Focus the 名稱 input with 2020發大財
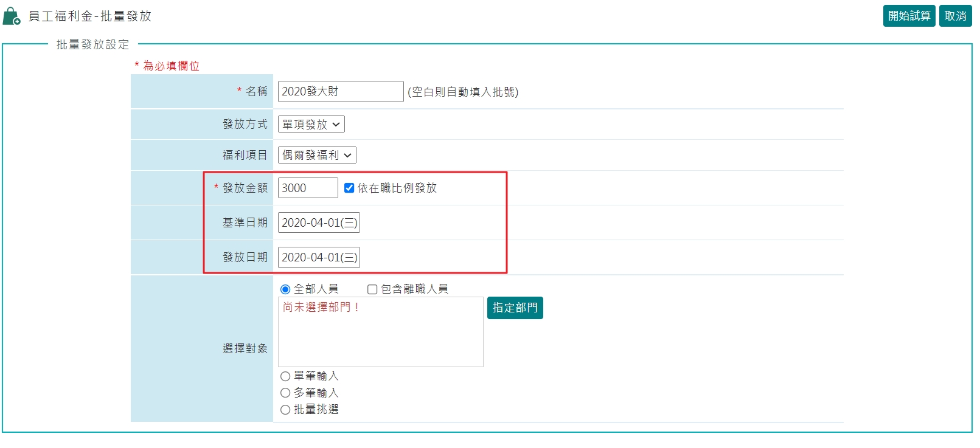Image resolution: width=980 pixels, height=448 pixels. (x=341, y=91)
